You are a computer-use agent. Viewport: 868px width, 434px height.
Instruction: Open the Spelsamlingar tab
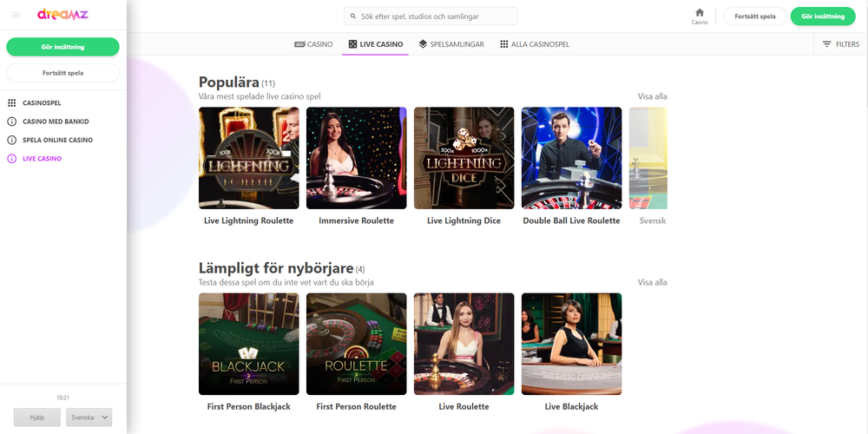pos(451,44)
